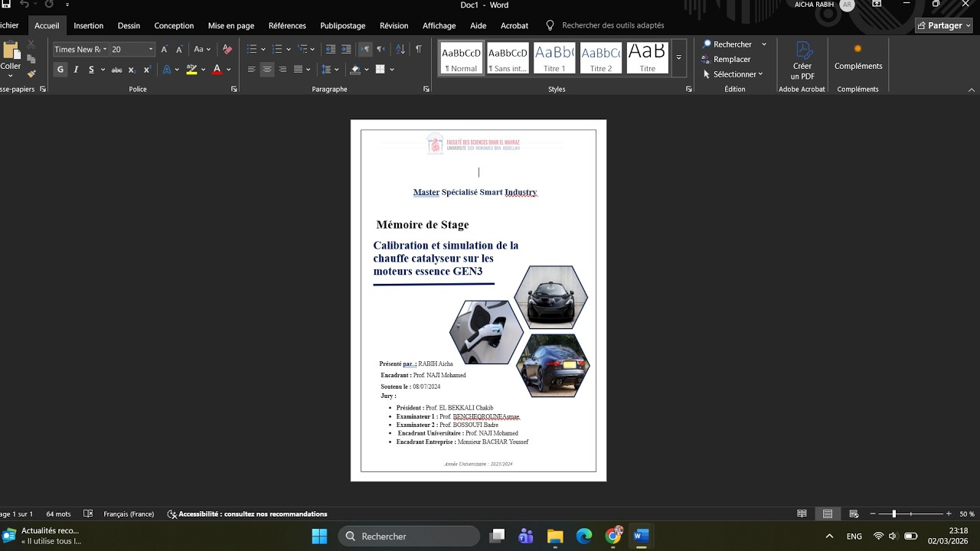Open File Explorer from the taskbar
980x551 pixels.
tap(555, 536)
